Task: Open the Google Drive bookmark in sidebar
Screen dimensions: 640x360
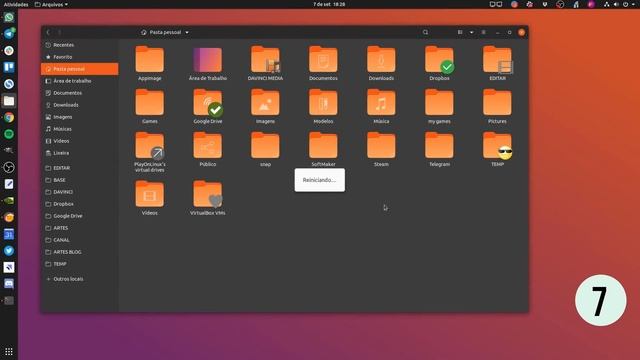Action: pos(80,216)
